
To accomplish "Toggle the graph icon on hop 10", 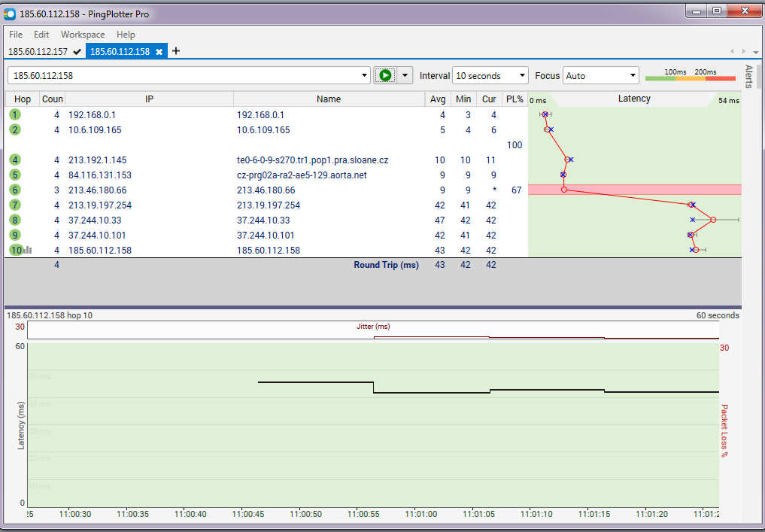I will tap(27, 250).
